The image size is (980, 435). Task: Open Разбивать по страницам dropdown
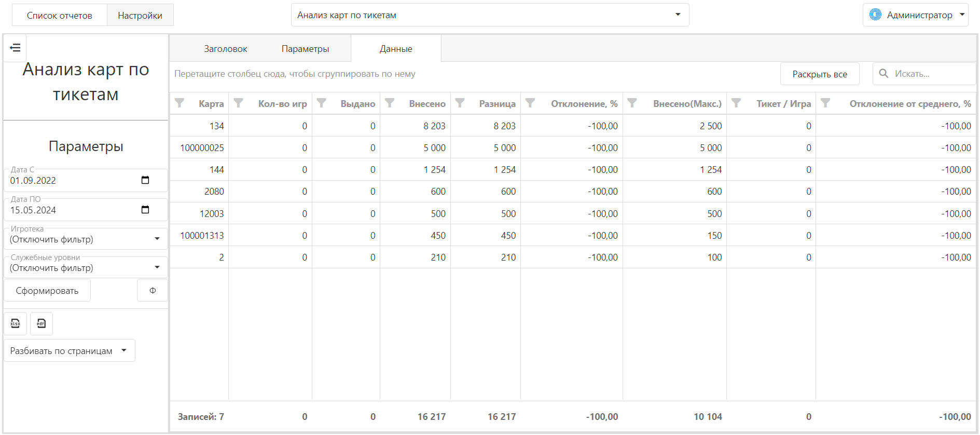click(x=70, y=350)
